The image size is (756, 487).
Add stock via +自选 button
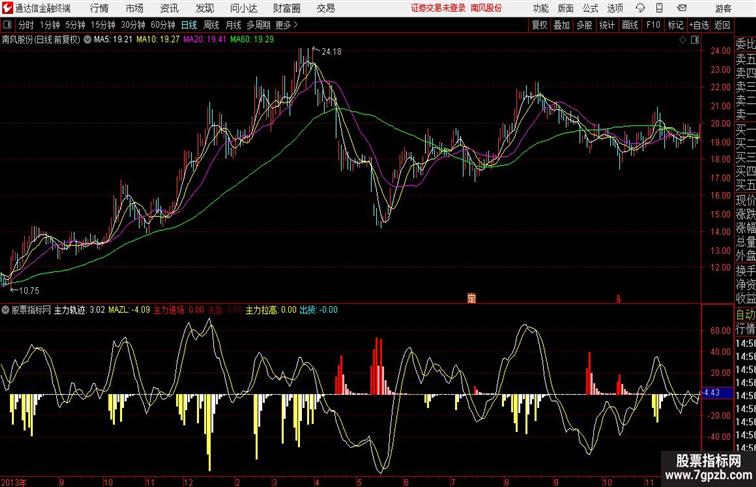pos(699,25)
